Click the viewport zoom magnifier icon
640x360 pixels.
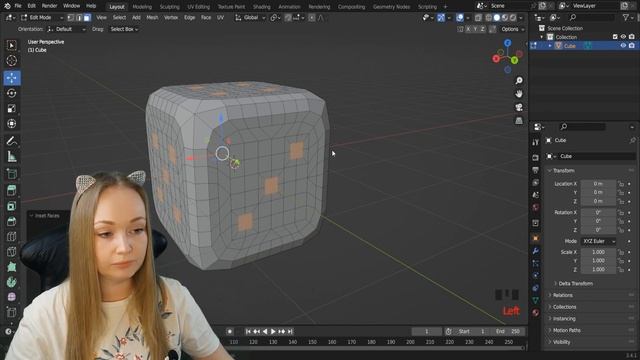tap(519, 80)
